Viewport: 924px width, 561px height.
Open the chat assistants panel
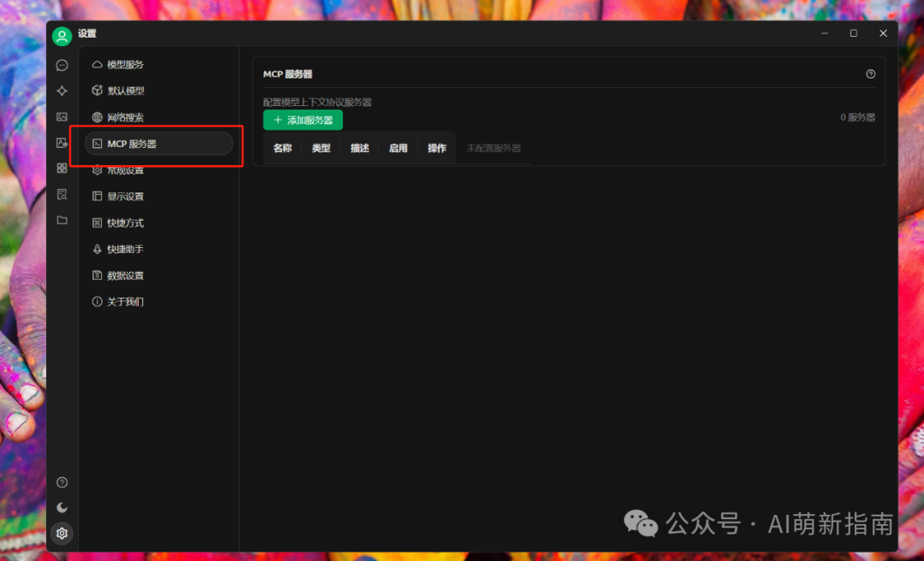click(61, 65)
